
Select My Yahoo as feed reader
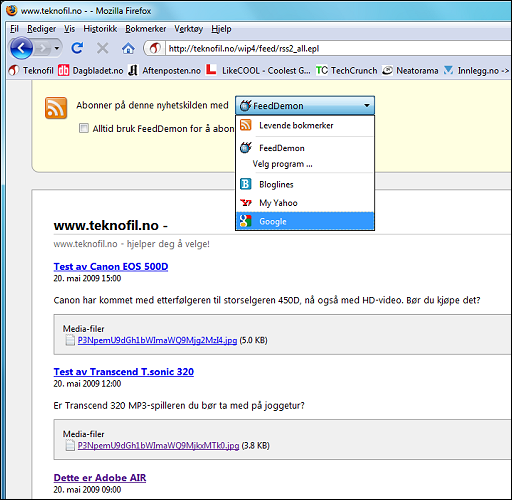tap(305, 203)
